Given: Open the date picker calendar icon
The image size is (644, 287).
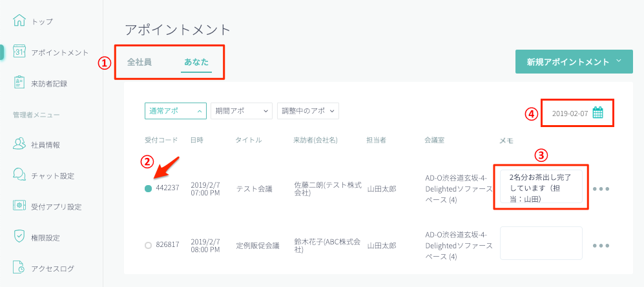Looking at the screenshot, I should click(x=597, y=113).
